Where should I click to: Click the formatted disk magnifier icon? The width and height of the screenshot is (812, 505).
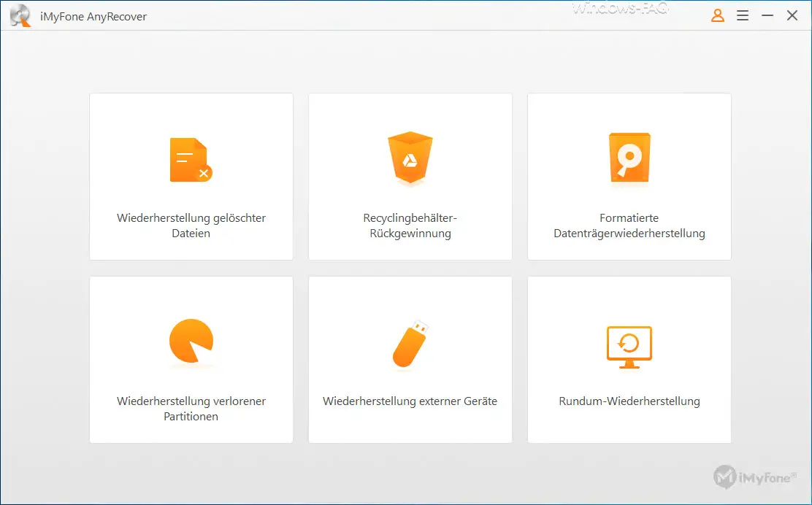point(629,158)
